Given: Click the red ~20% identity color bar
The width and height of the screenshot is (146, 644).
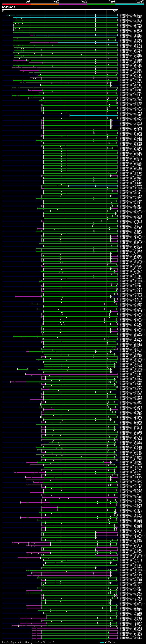Looking at the screenshot, I should coord(16,4).
